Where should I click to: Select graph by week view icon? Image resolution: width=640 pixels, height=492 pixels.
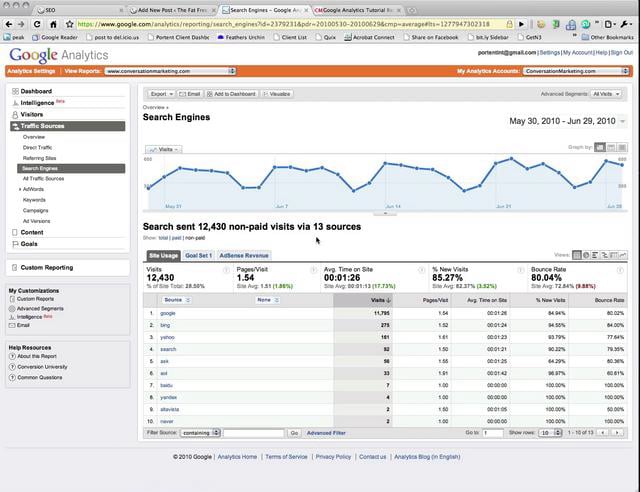611,147
